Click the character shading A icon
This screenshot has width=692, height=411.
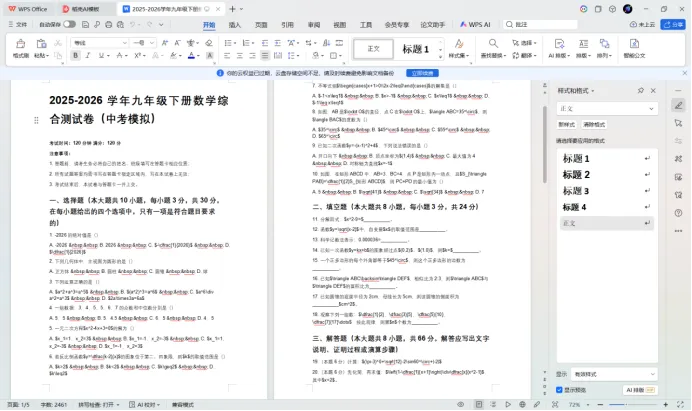click(210, 56)
